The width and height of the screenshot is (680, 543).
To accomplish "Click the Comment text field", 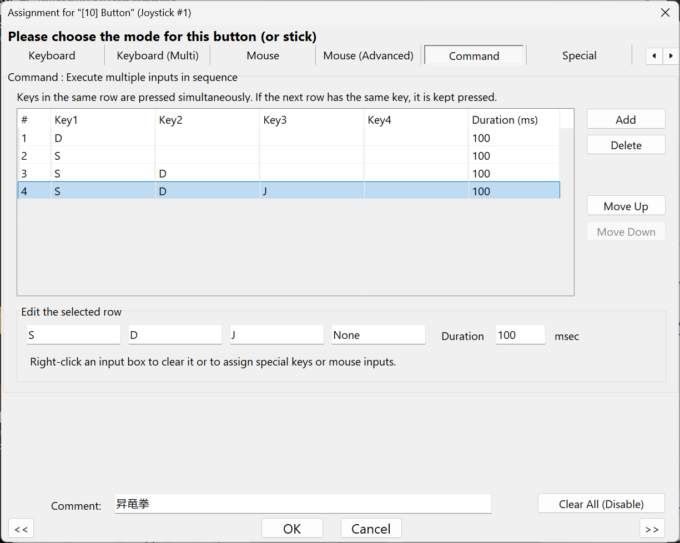I will click(x=303, y=504).
